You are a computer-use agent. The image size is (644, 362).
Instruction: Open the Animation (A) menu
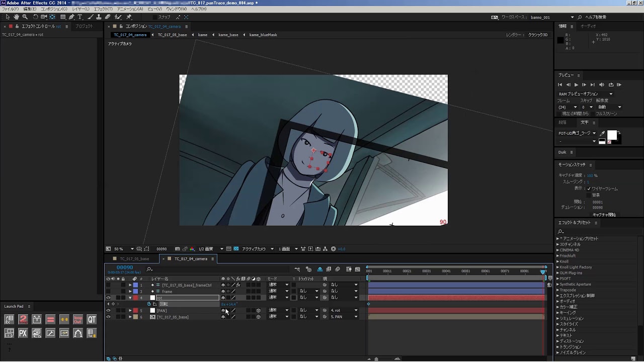pyautogui.click(x=130, y=9)
